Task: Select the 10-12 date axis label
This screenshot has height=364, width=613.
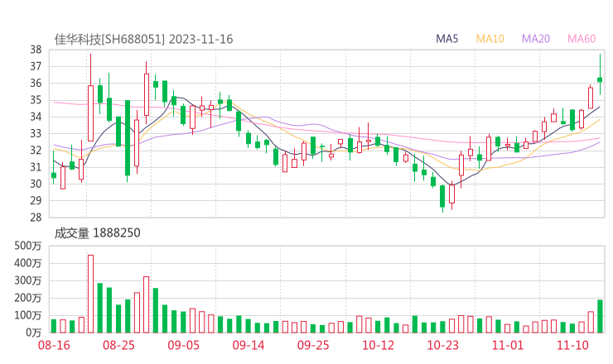Action: tap(379, 344)
